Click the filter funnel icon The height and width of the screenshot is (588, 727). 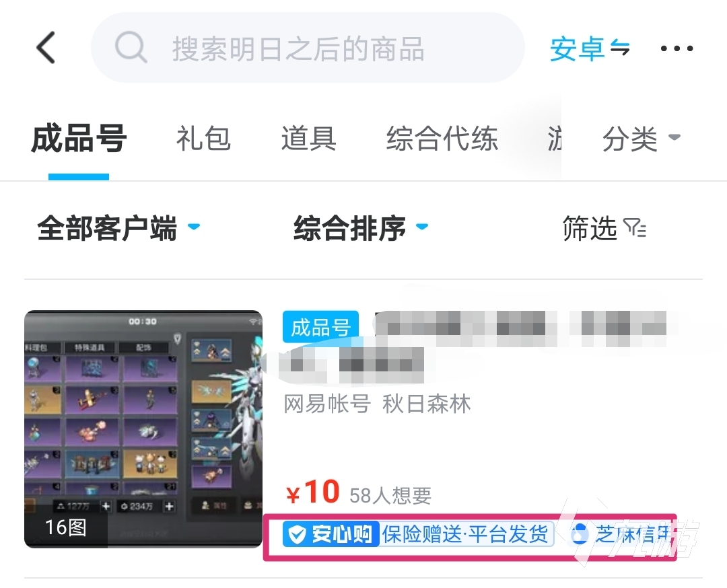635,227
